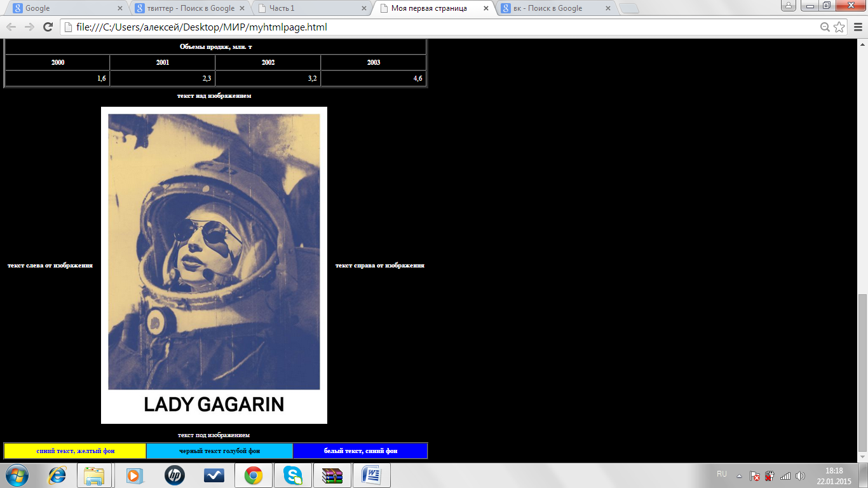This screenshot has height=488, width=868.
Task: Click the text 'текст справа от изображения'
Action: click(380, 266)
